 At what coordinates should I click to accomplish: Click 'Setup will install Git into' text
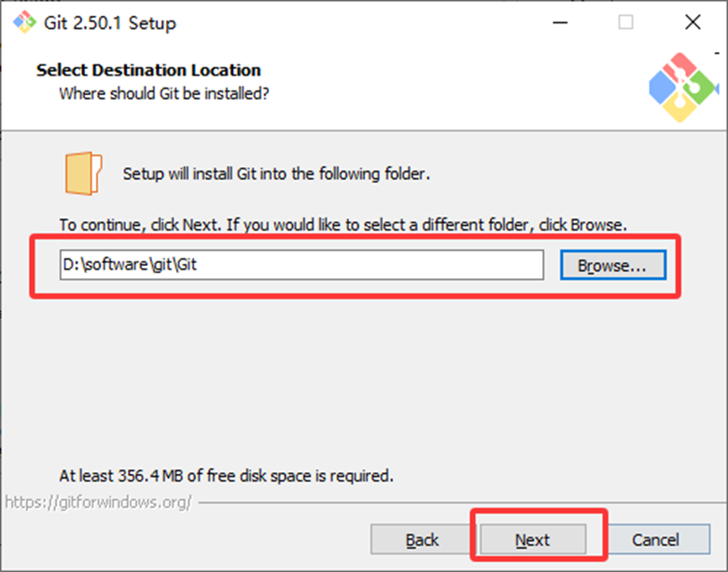(276, 174)
